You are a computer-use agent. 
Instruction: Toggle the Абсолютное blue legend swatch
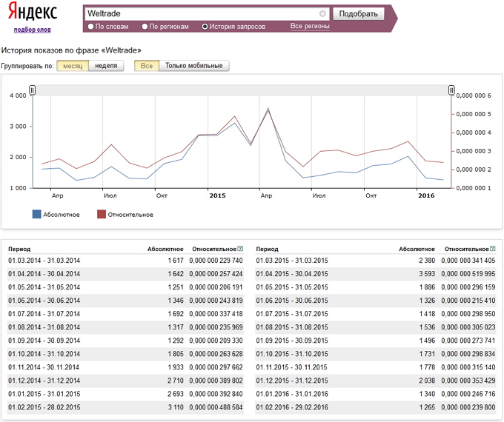(x=36, y=214)
